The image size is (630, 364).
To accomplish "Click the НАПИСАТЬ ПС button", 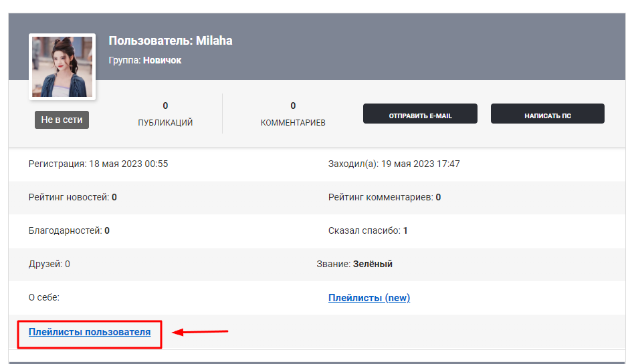I will [548, 114].
